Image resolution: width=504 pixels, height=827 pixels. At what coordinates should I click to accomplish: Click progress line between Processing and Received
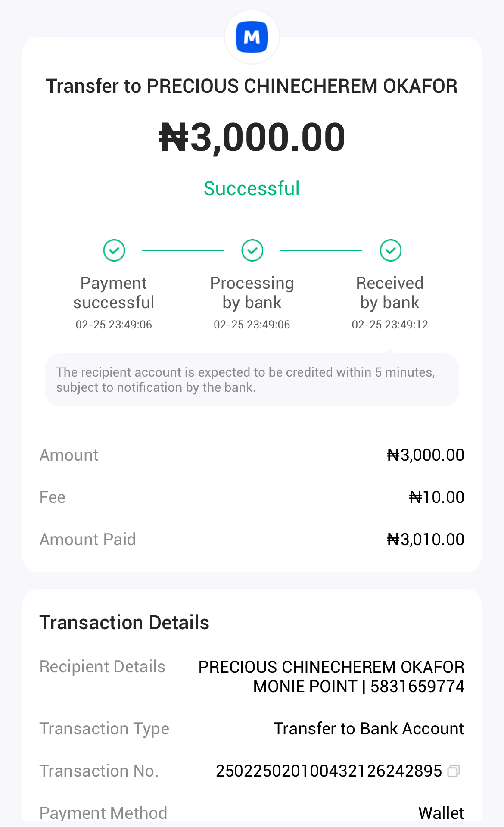pyautogui.click(x=321, y=250)
